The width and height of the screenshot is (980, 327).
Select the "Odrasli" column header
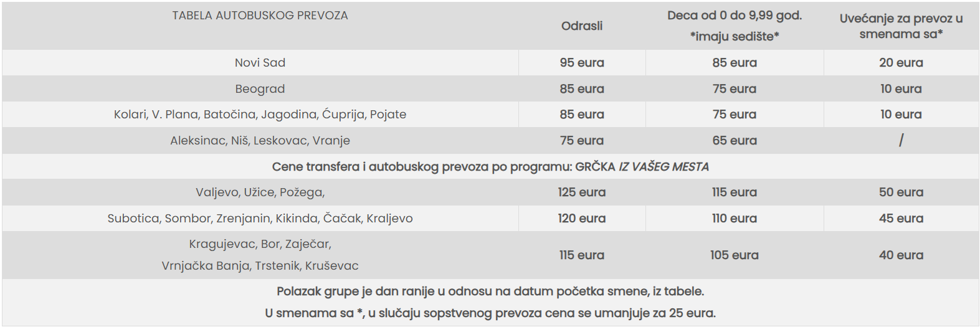click(581, 26)
